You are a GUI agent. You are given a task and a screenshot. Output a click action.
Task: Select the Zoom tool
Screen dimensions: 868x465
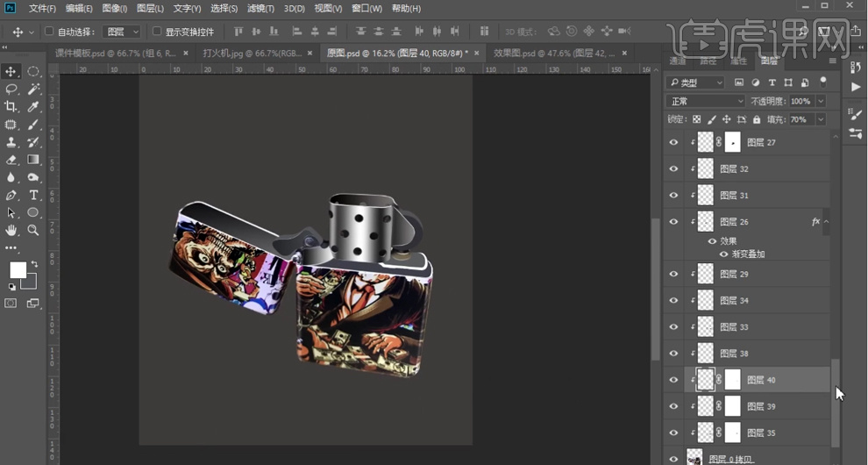33,231
